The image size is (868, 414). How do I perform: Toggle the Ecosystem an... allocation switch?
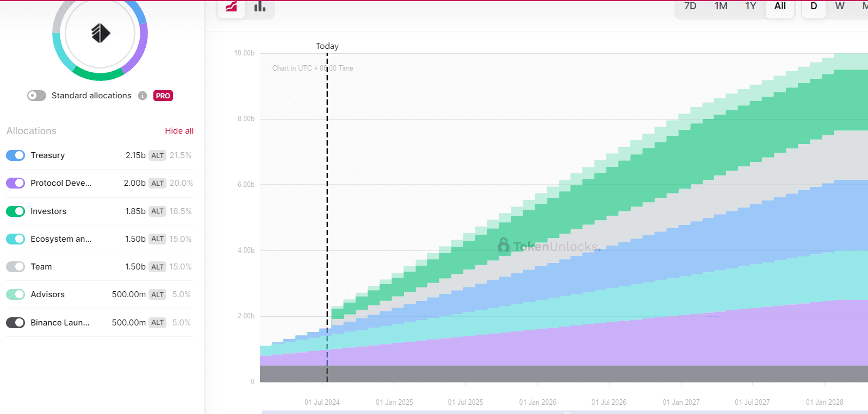tap(15, 239)
